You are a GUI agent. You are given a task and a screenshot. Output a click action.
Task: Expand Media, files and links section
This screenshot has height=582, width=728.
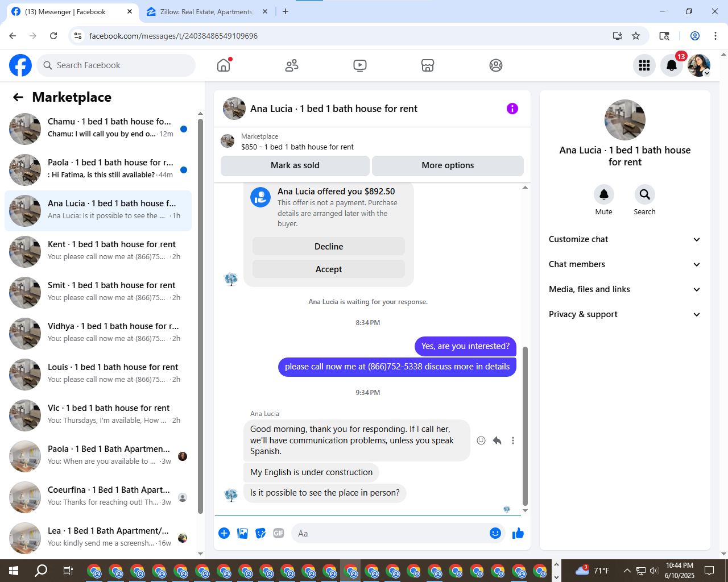[624, 289]
